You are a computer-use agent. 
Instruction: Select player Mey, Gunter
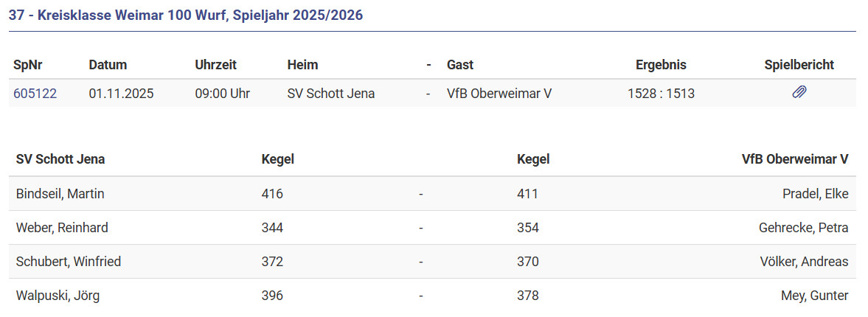coord(814,296)
